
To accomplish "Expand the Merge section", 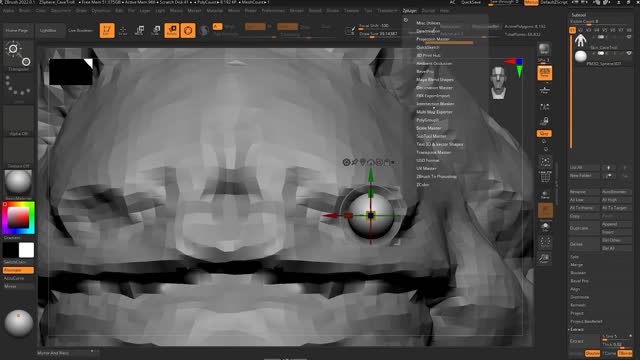I will tap(576, 265).
